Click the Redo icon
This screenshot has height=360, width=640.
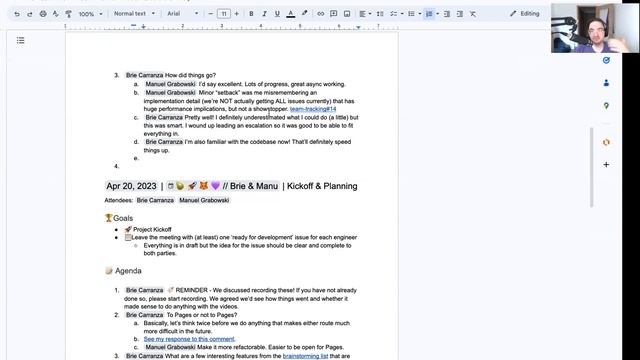(29, 14)
